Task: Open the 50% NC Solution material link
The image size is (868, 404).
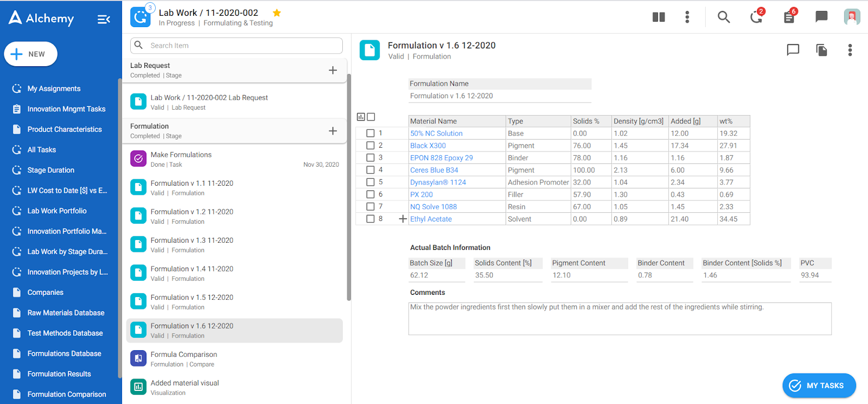Action: 436,133
